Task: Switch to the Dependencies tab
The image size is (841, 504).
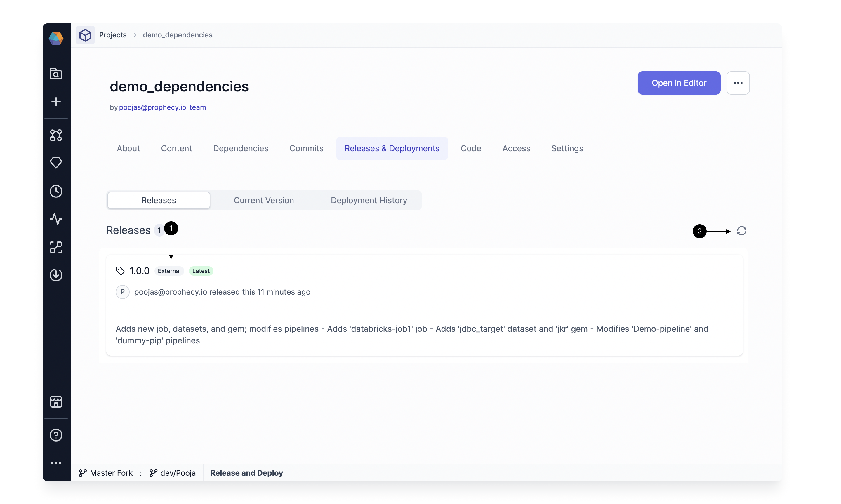Action: click(x=241, y=148)
